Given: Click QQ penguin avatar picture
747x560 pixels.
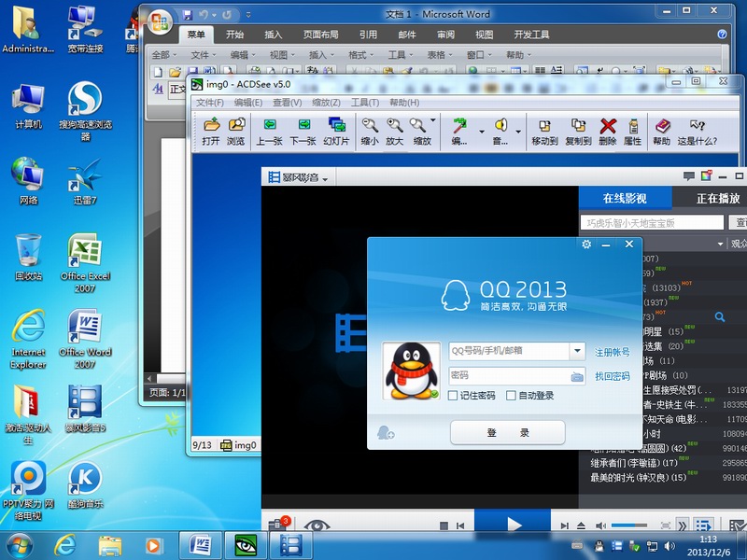Looking at the screenshot, I should click(411, 371).
